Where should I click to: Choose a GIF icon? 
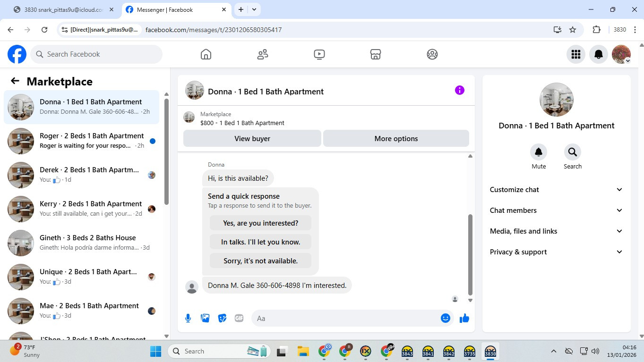coord(239,318)
